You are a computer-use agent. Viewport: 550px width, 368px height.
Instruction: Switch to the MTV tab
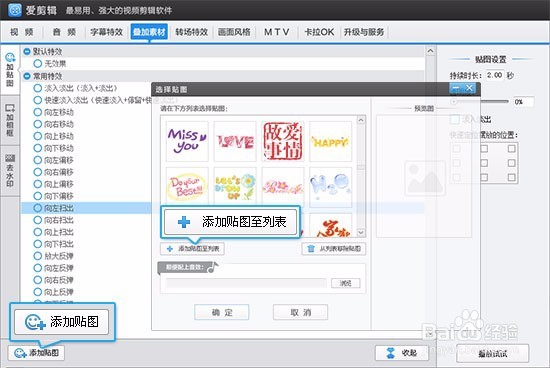(x=277, y=32)
